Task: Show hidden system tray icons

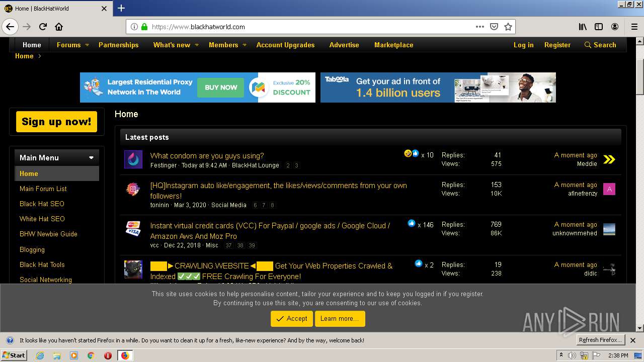Action: pos(561,355)
